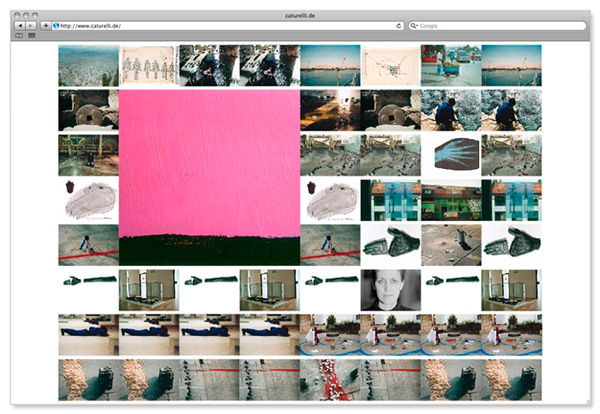Select the blue X-ray hand thumbnail
Screen dimensions: 600x414
(450, 155)
